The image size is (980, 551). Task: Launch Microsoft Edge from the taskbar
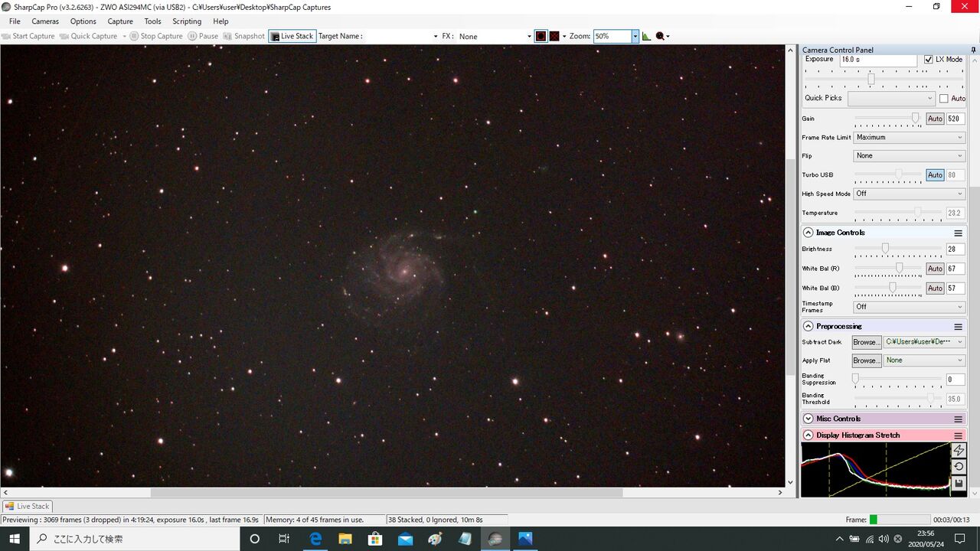click(x=315, y=539)
